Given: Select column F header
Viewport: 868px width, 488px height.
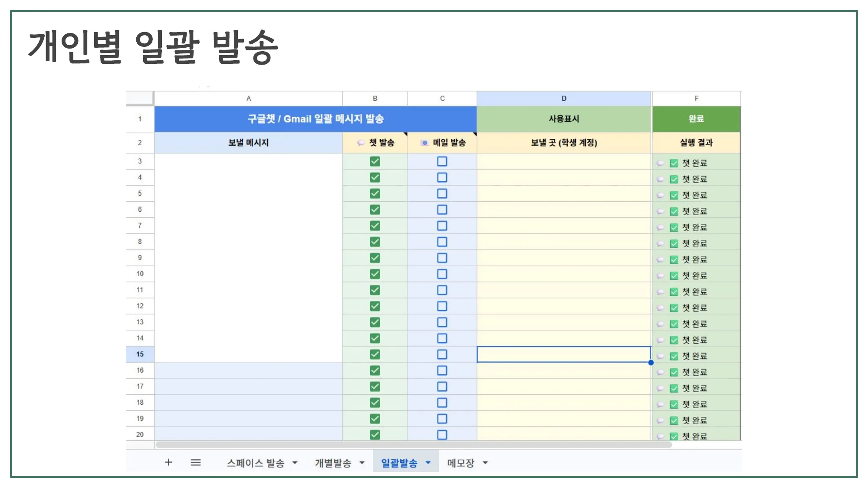Looking at the screenshot, I should coord(696,98).
